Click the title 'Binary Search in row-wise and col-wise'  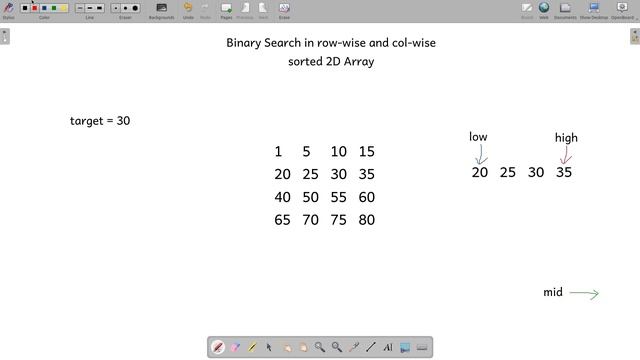[331, 43]
